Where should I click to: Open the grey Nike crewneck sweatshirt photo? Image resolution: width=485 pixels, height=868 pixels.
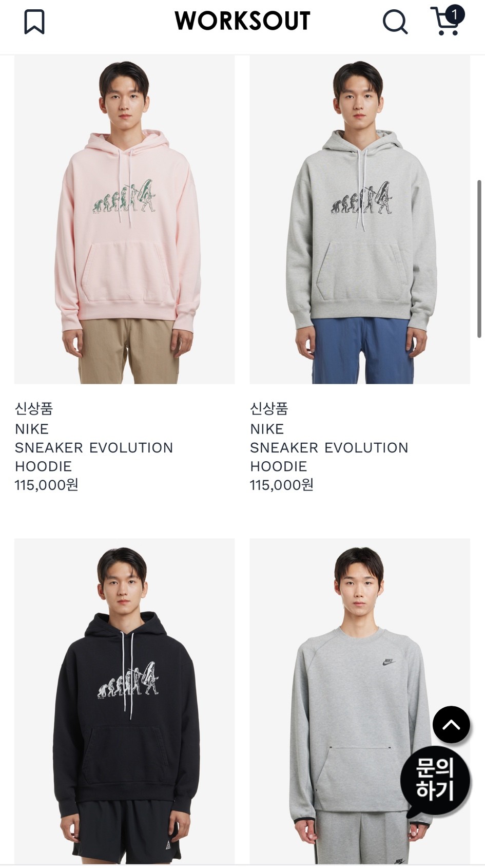360,701
